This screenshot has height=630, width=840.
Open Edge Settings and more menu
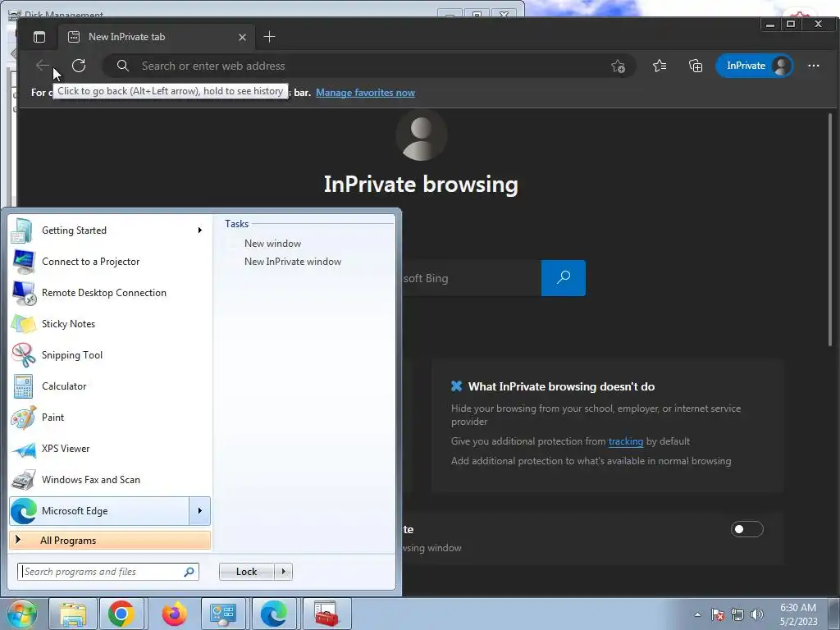coord(813,66)
